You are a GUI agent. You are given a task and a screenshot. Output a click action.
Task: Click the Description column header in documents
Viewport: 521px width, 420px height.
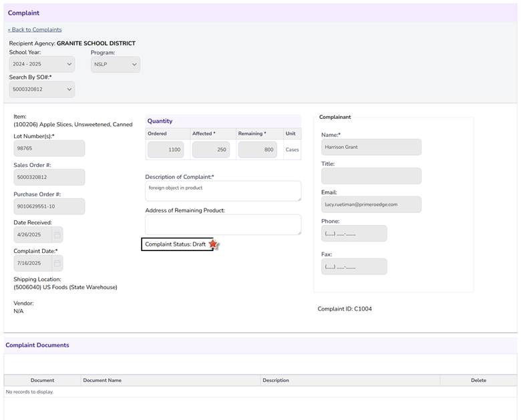pyautogui.click(x=276, y=380)
